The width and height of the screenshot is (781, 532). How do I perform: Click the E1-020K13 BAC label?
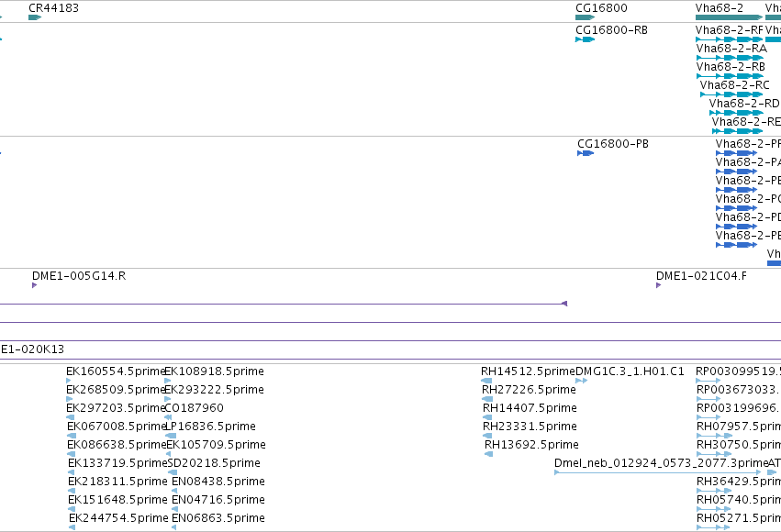pos(32,349)
